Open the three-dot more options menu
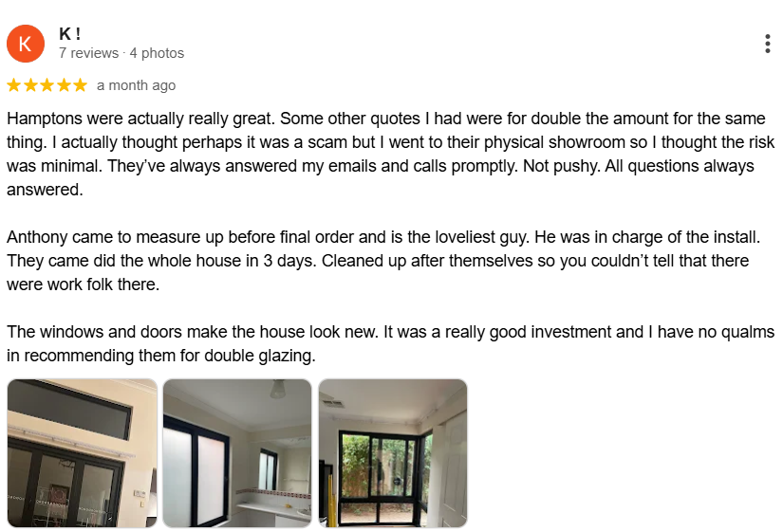783x532 pixels. pyautogui.click(x=768, y=44)
